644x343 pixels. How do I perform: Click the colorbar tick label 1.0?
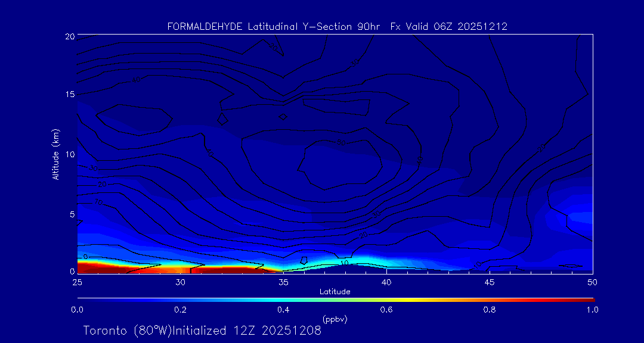(593, 310)
